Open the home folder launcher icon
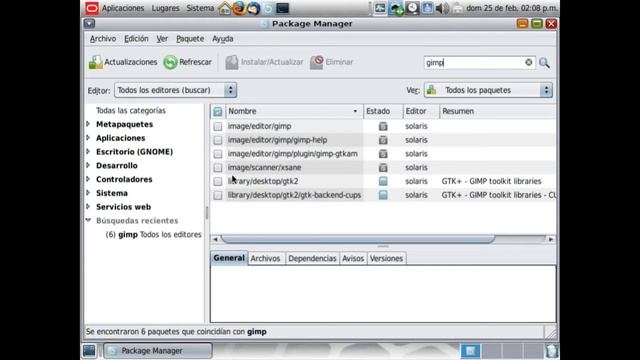The image size is (640, 360). 224,8
